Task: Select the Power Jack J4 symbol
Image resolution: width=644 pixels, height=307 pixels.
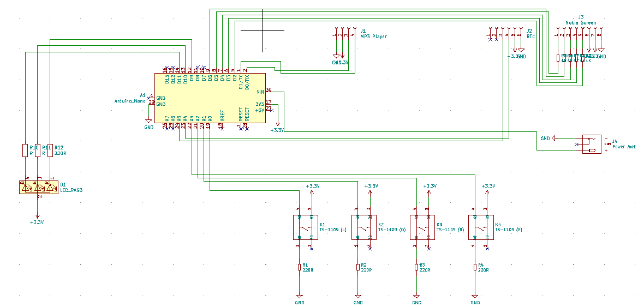Action: 592,144
